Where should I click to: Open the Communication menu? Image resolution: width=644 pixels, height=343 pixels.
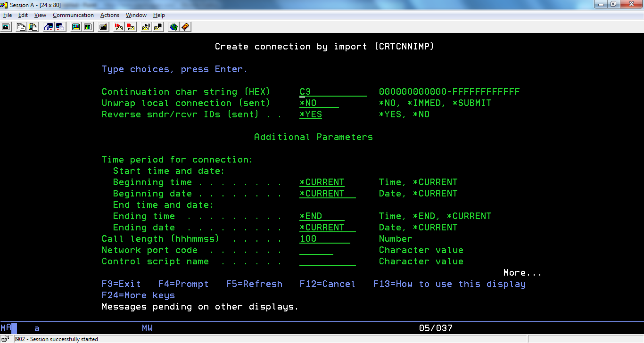tap(73, 15)
